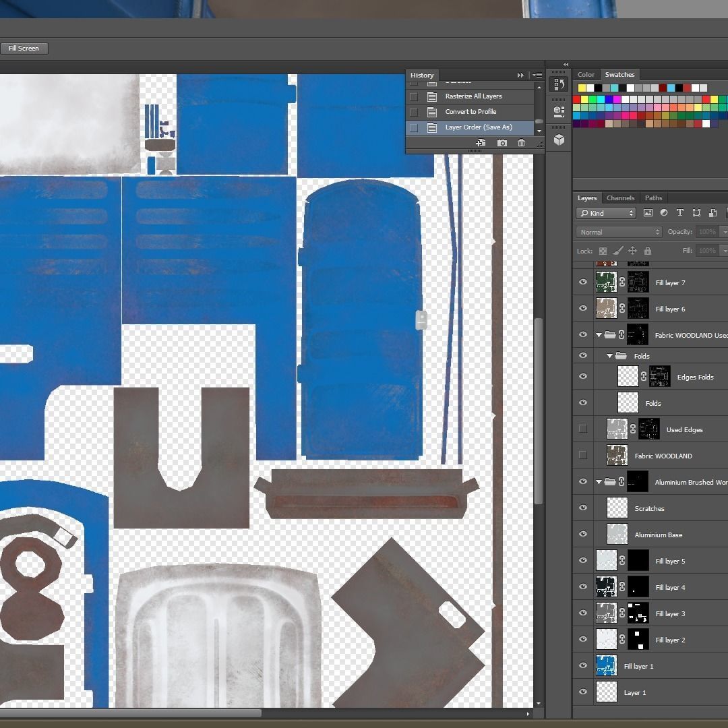The width and height of the screenshot is (728, 728).
Task: Click canvas vertical scrollbar thumb
Action: pyautogui.click(x=539, y=411)
